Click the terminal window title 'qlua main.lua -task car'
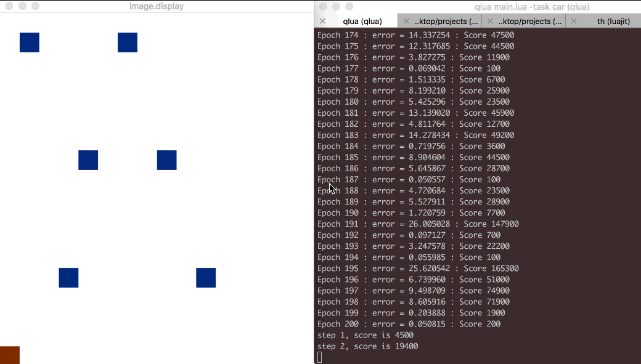This screenshot has width=641, height=364. pyautogui.click(x=532, y=7)
